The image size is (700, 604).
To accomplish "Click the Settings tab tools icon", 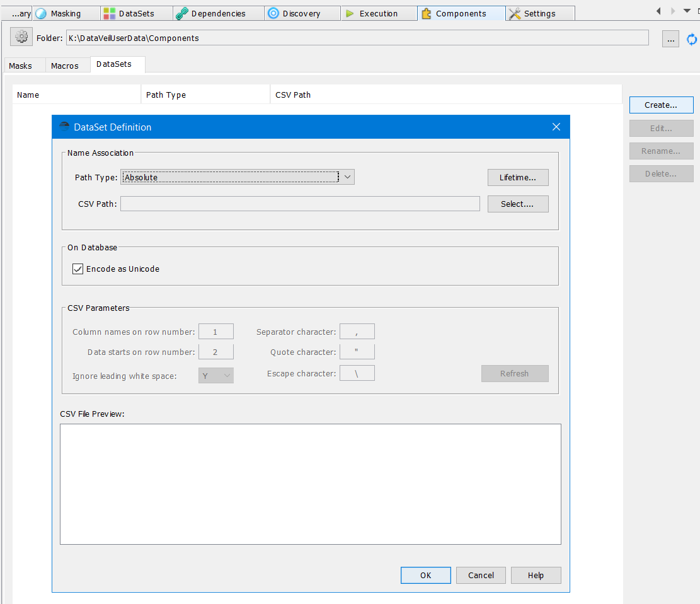I will click(515, 13).
